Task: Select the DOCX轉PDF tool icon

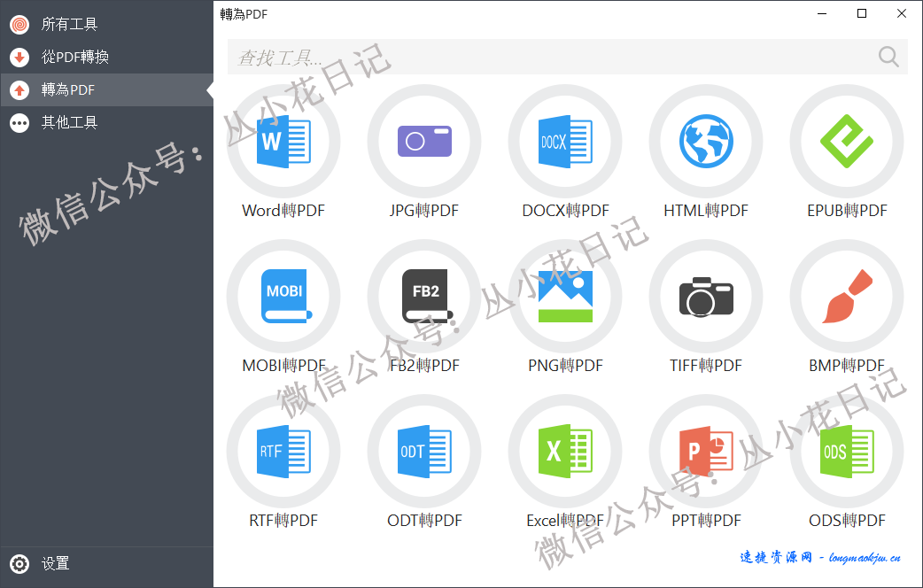Action: click(x=565, y=142)
